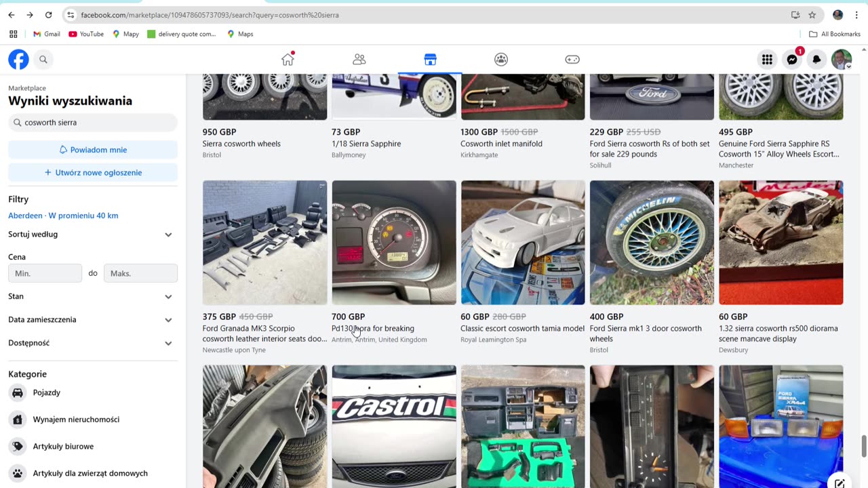Image resolution: width=868 pixels, height=488 pixels.
Task: Click the marketplace search field
Action: tap(93, 123)
